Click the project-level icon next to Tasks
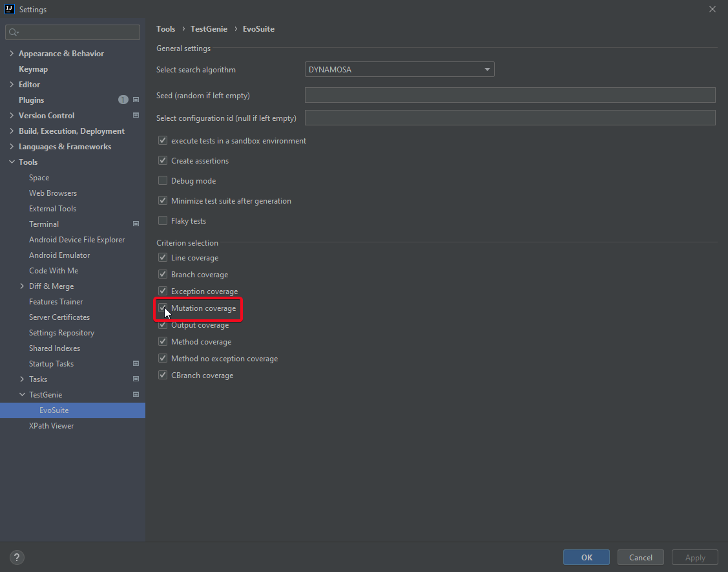 click(x=136, y=379)
